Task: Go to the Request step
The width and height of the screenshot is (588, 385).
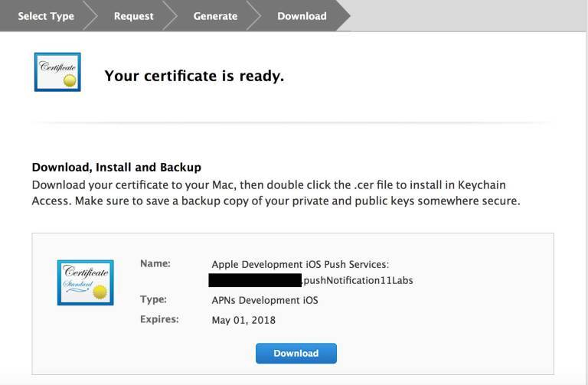Action: (x=133, y=16)
